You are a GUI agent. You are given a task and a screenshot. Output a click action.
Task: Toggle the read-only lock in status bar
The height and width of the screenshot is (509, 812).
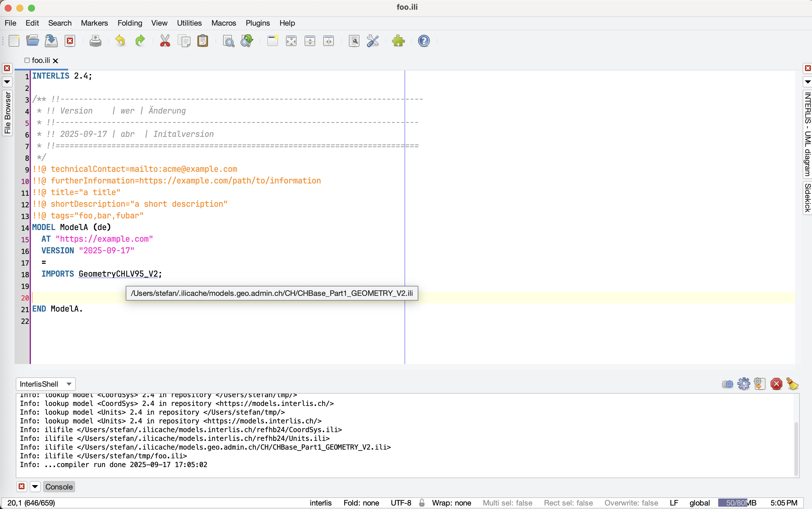pyautogui.click(x=421, y=503)
